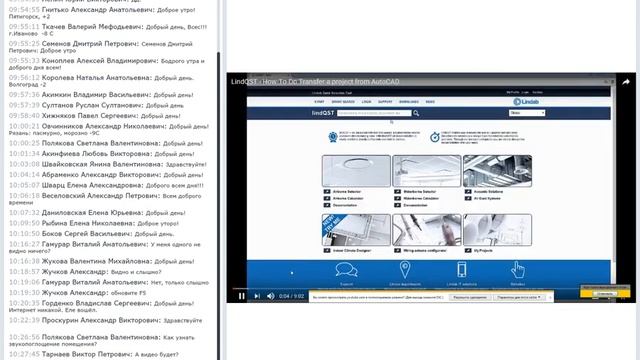Pause the video playback
The width and height of the screenshot is (640, 360).
[x=242, y=296]
